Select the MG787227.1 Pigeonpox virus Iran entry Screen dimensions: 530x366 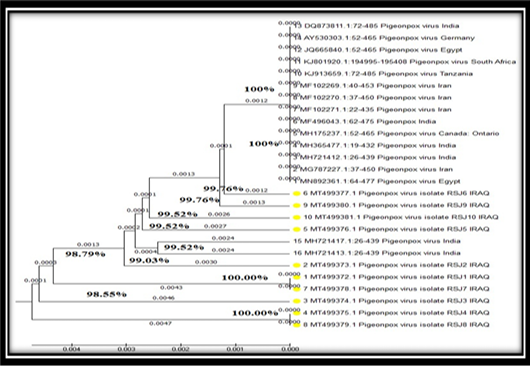373,169
